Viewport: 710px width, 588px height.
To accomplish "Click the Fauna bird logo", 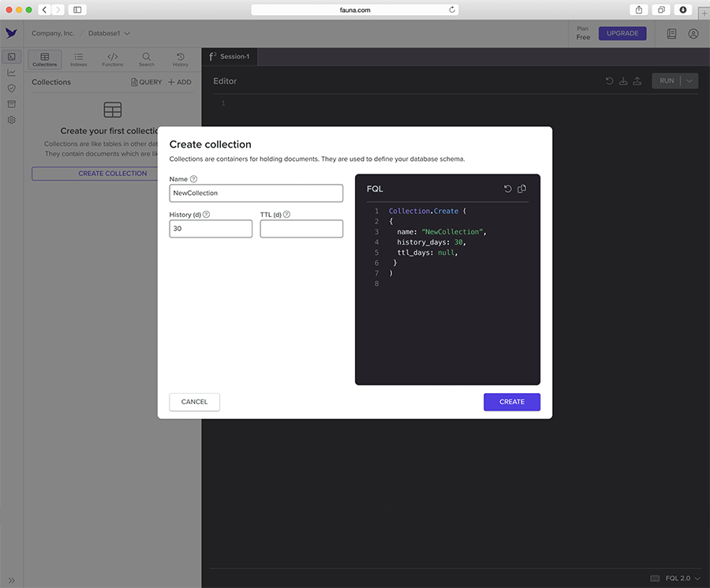I will 11,33.
